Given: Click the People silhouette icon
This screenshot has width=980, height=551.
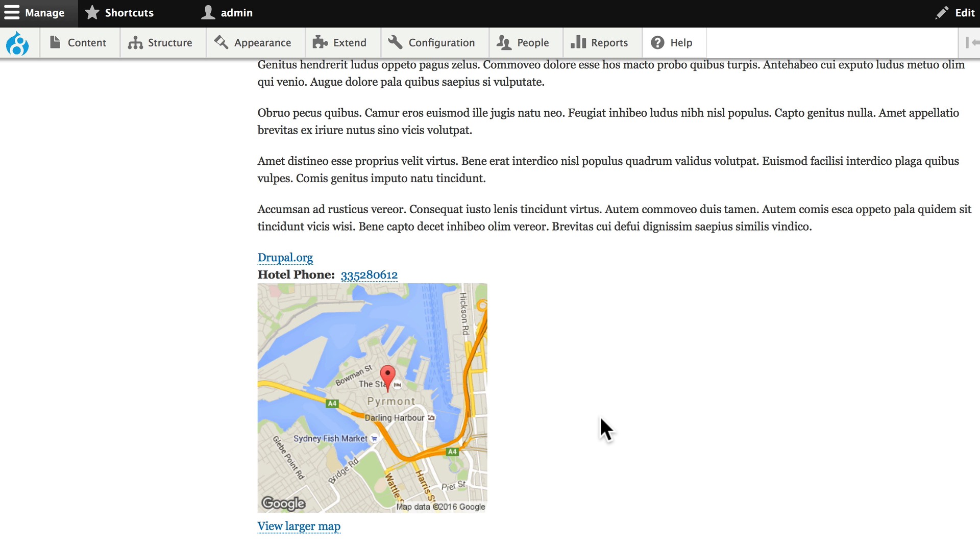Looking at the screenshot, I should 504,42.
